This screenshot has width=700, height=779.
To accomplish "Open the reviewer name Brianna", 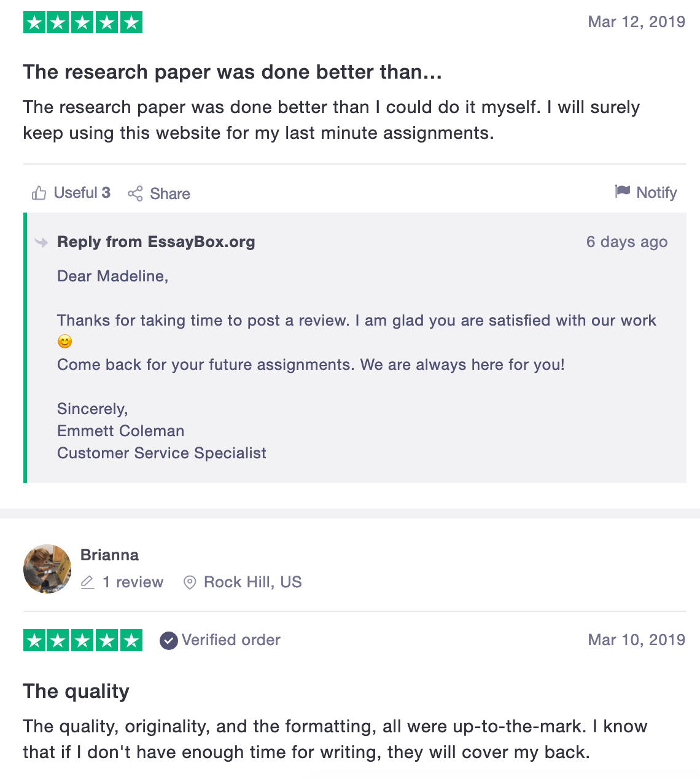I will pos(109,555).
